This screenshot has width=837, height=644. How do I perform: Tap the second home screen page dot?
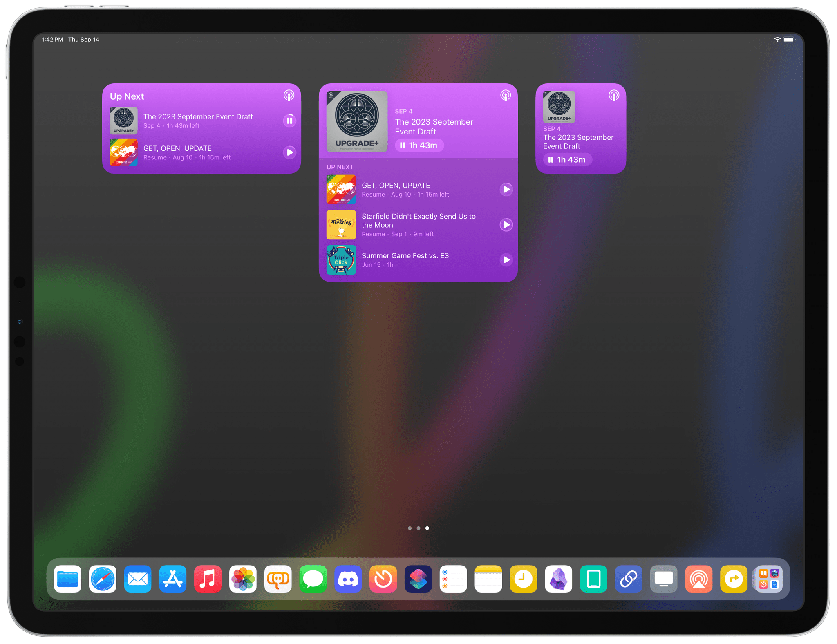[x=418, y=528]
